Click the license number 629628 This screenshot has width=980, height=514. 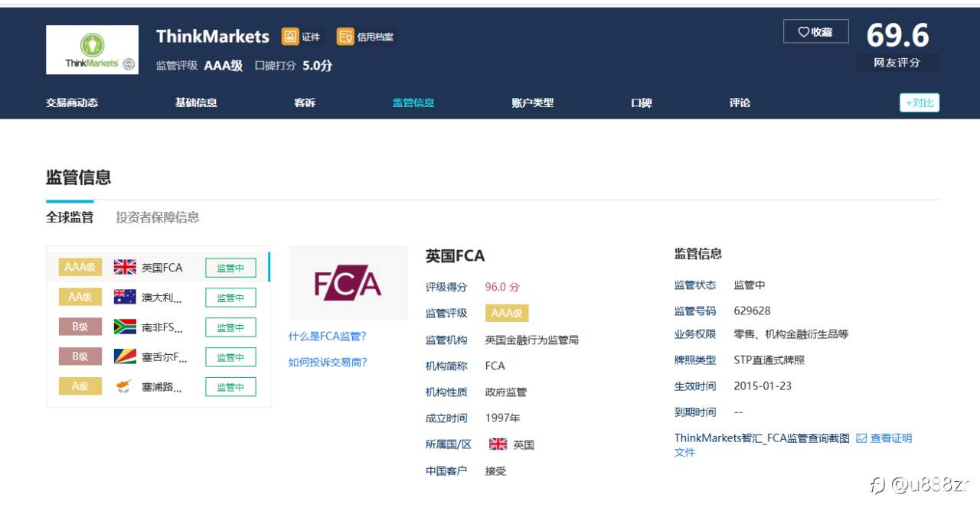pos(752,311)
